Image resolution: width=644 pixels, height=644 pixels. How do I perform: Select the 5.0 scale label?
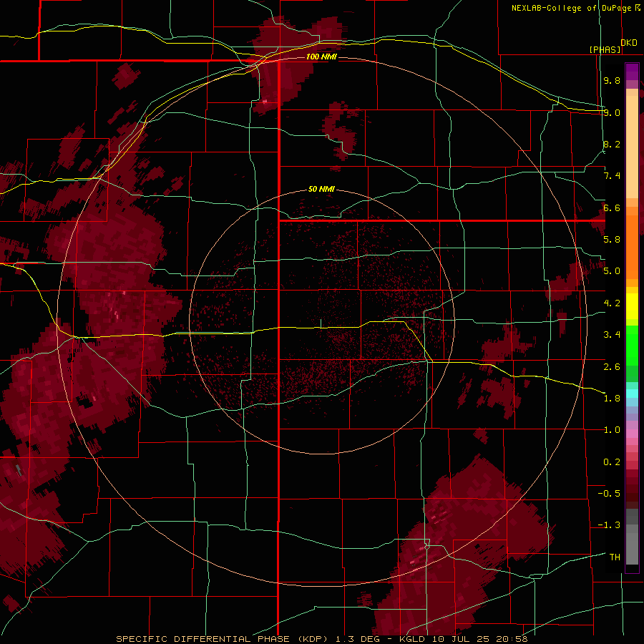pyautogui.click(x=612, y=271)
